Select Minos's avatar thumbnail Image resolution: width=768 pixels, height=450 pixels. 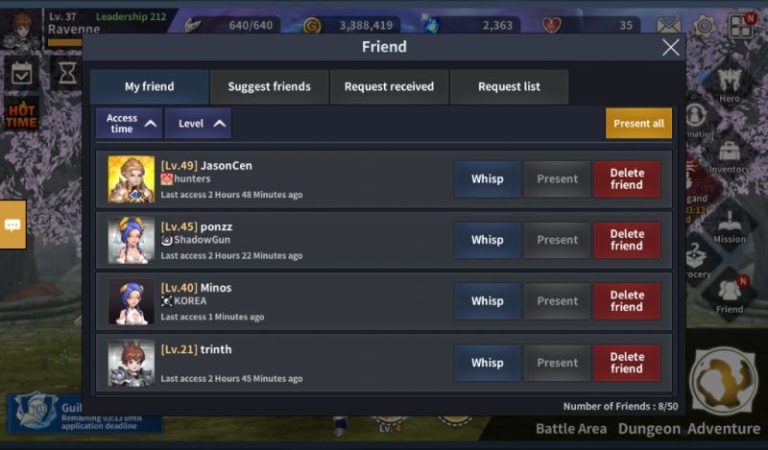click(x=131, y=302)
